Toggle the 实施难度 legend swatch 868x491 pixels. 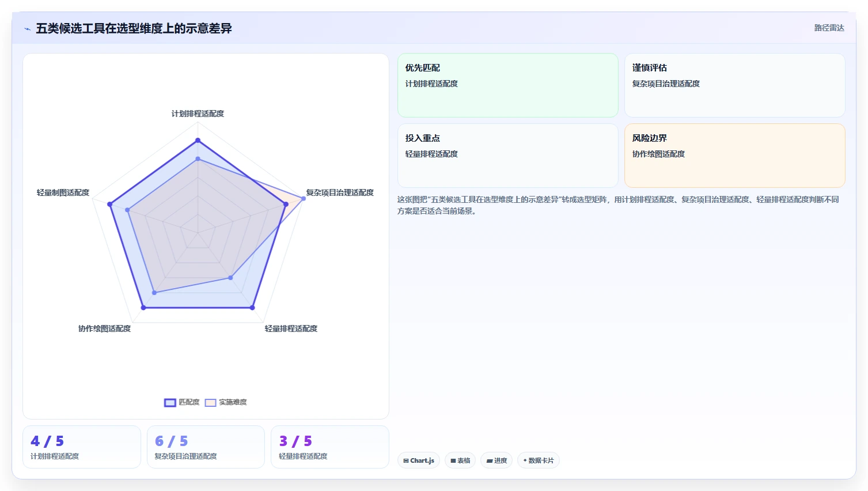(210, 403)
